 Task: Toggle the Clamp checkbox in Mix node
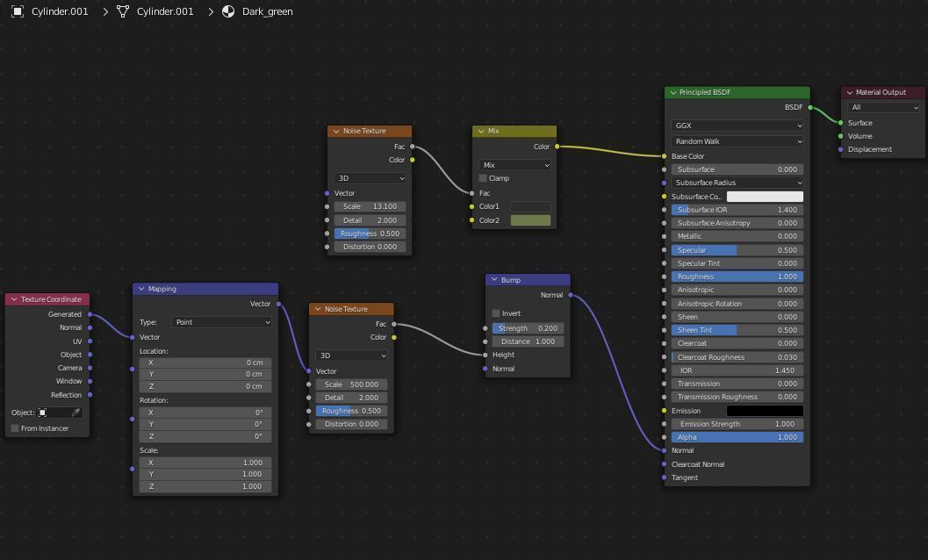coord(483,178)
